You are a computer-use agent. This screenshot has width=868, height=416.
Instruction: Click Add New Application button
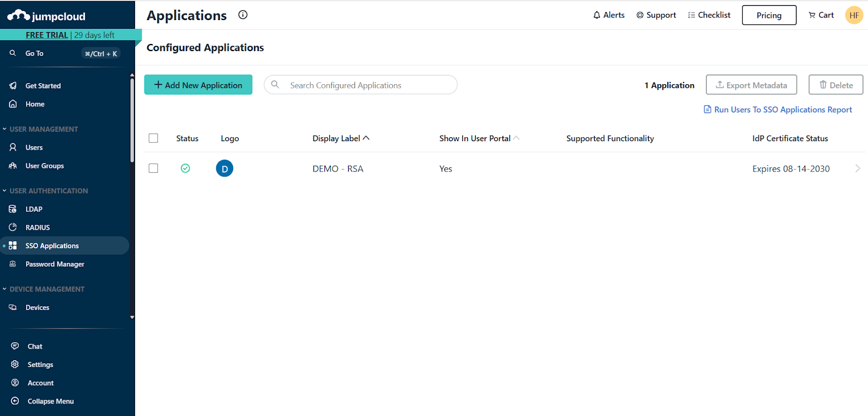[198, 85]
